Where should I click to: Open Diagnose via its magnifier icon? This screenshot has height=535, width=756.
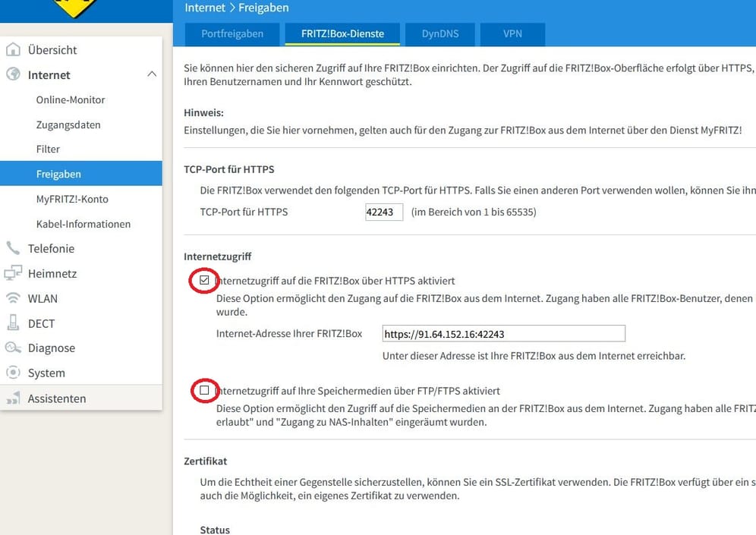tap(15, 348)
